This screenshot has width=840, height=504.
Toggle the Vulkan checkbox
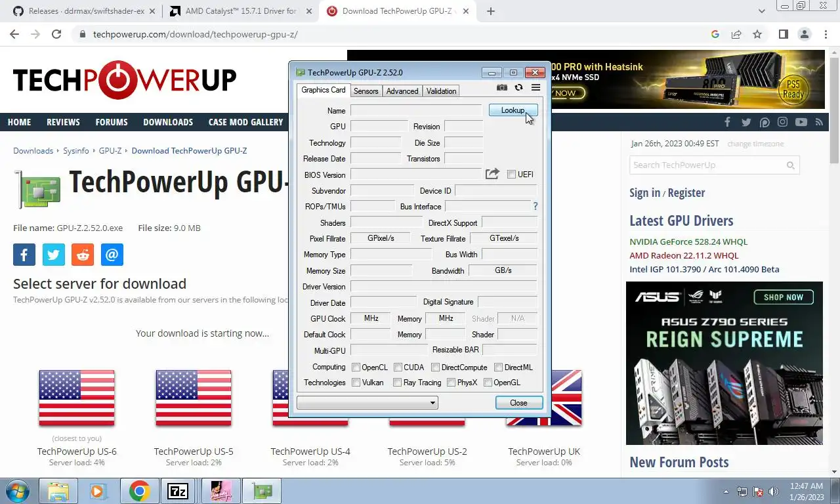pyautogui.click(x=356, y=383)
